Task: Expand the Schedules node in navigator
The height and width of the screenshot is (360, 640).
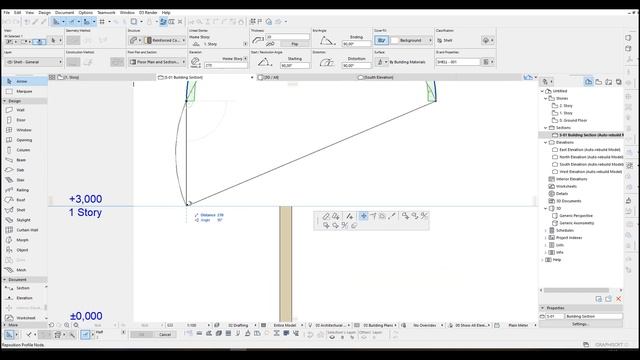Action: tap(545, 231)
